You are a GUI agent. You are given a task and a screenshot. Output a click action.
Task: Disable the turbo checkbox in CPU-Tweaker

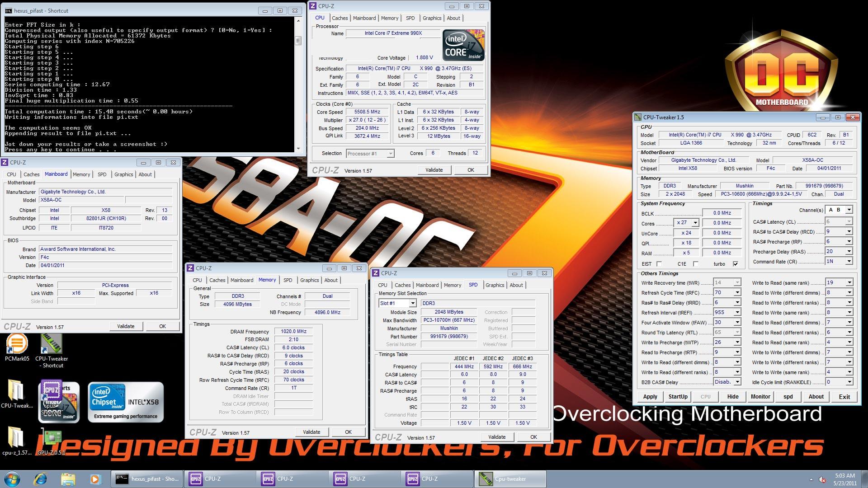[x=736, y=264]
